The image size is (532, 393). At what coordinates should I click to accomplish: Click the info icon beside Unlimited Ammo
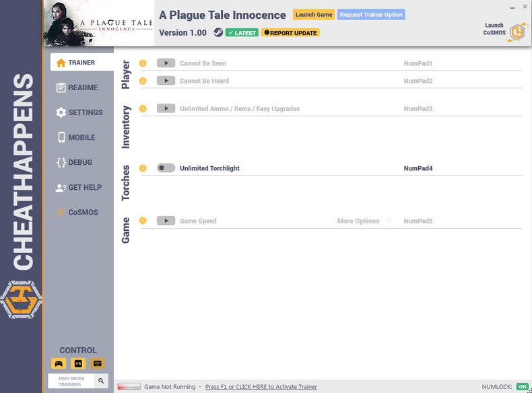[x=143, y=108]
